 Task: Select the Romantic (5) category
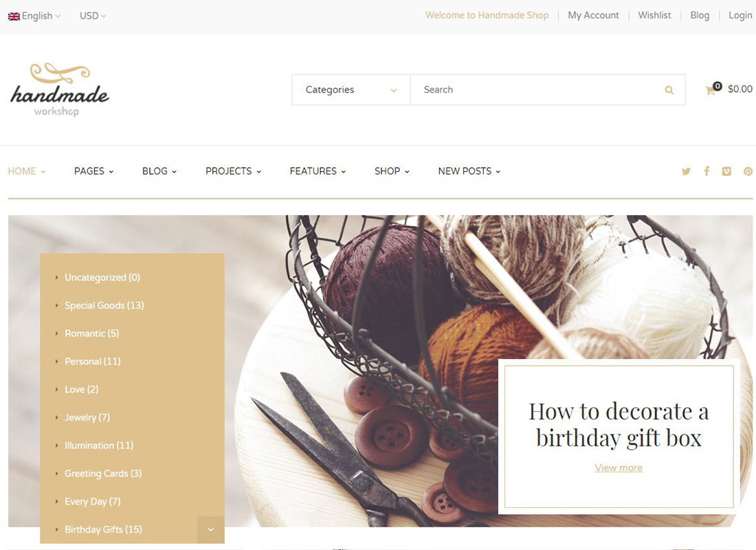91,333
